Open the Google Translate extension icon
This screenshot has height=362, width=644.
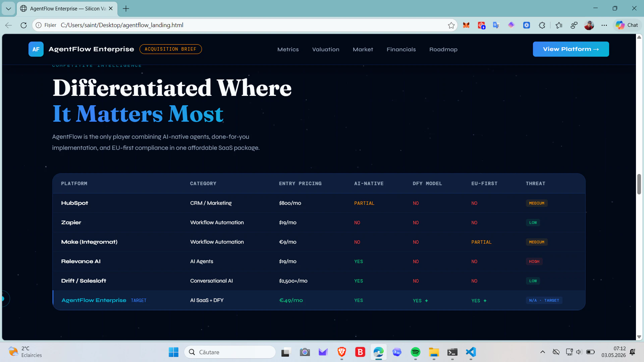pos(496,25)
